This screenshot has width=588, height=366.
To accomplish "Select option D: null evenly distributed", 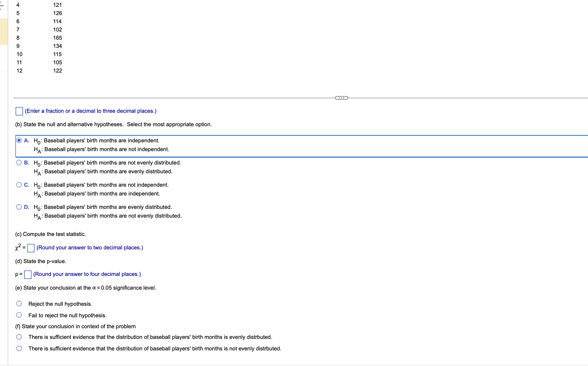I will [19, 207].
